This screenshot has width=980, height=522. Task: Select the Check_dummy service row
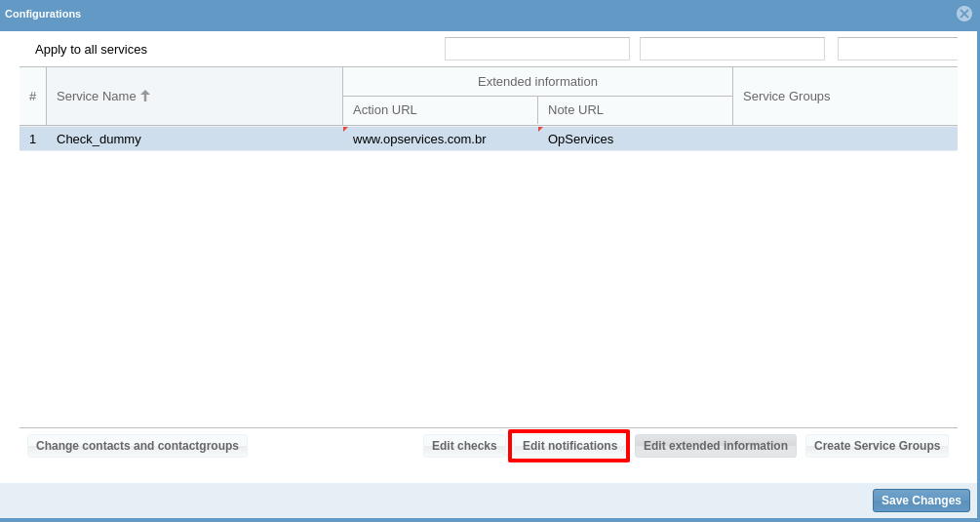(98, 139)
